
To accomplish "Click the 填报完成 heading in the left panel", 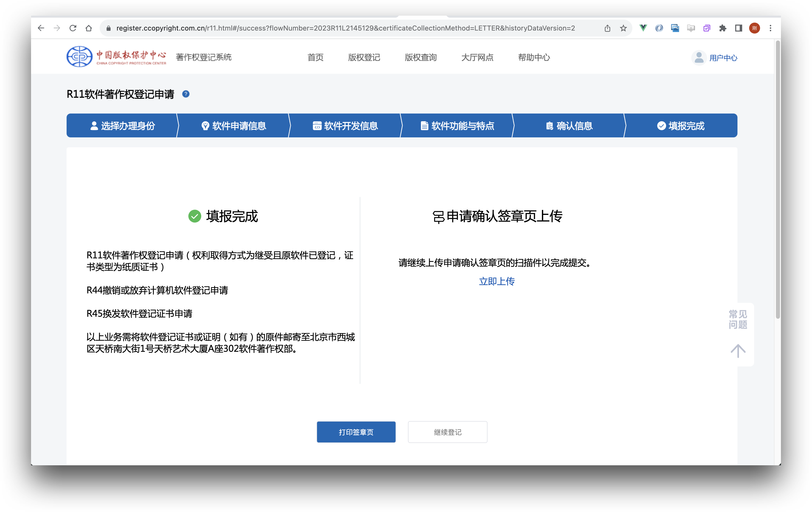I will pos(232,216).
